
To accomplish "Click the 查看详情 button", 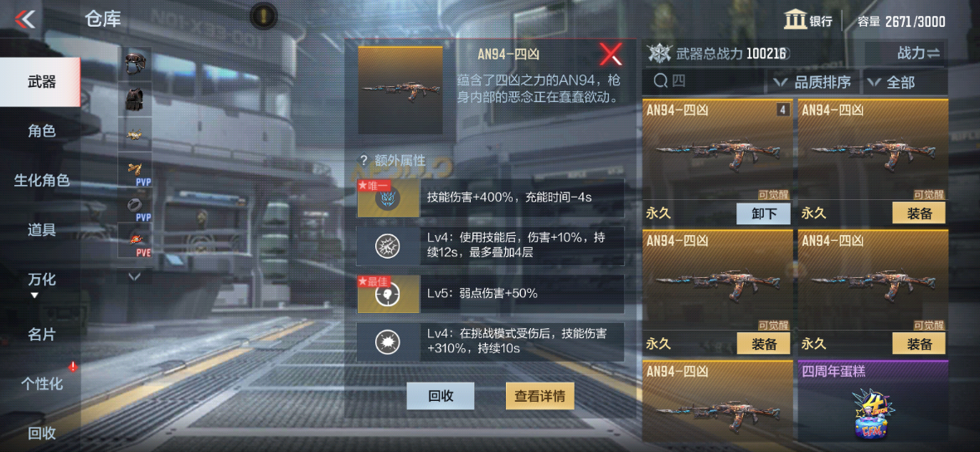I will [540, 396].
